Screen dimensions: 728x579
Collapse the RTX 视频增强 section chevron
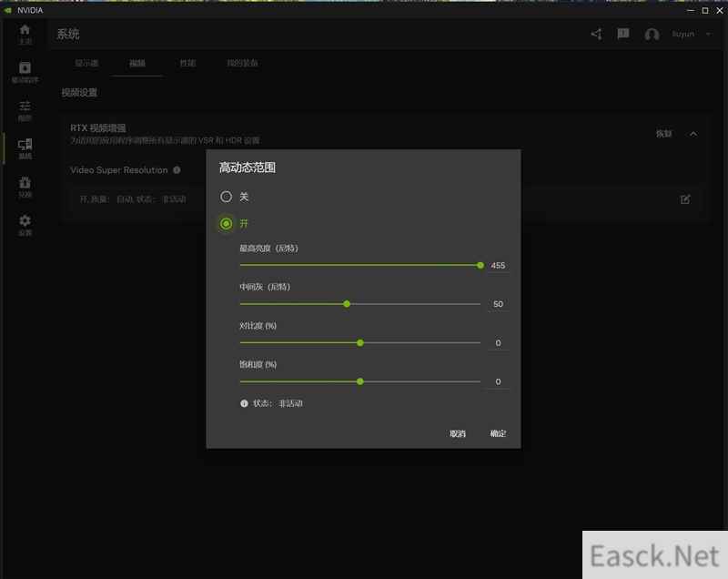click(x=693, y=134)
